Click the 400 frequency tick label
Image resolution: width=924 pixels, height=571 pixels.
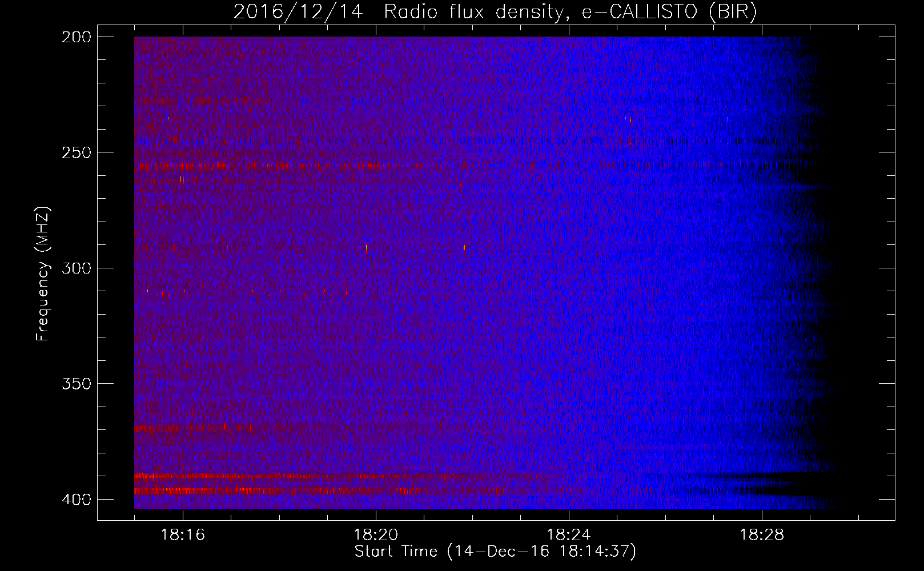coord(76,500)
